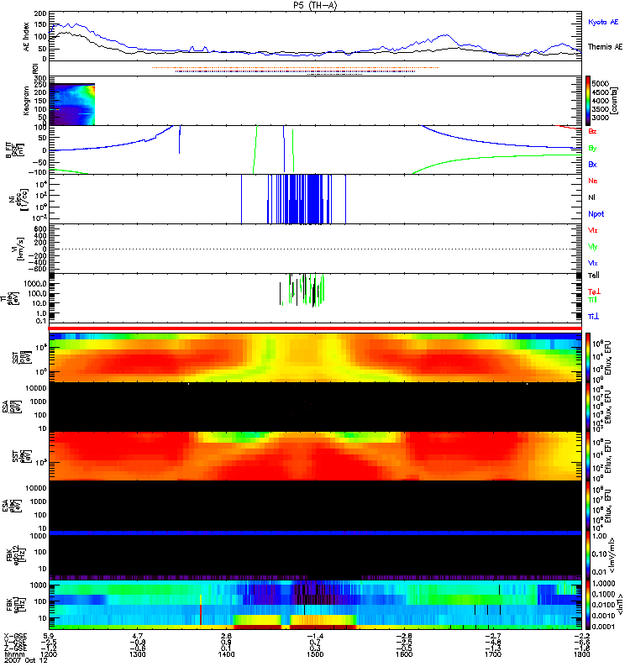Click the red Te⊥ legend label
630x672 pixels.
[594, 291]
